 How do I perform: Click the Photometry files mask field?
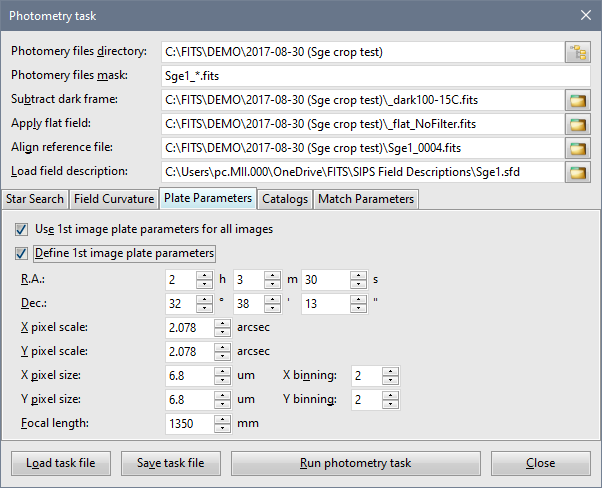pyautogui.click(x=376, y=76)
